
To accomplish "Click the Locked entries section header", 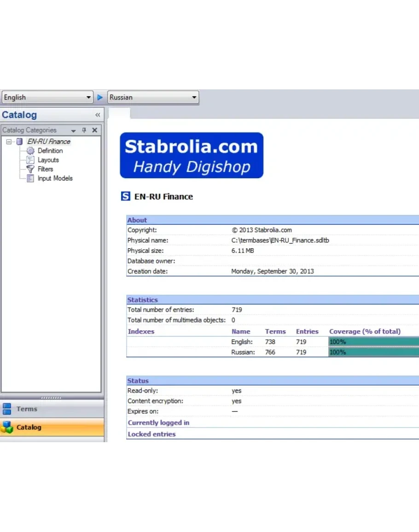I will click(151, 434).
